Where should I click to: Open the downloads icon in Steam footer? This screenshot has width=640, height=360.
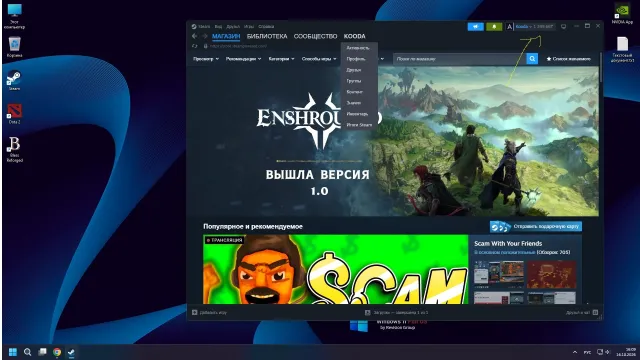point(367,313)
